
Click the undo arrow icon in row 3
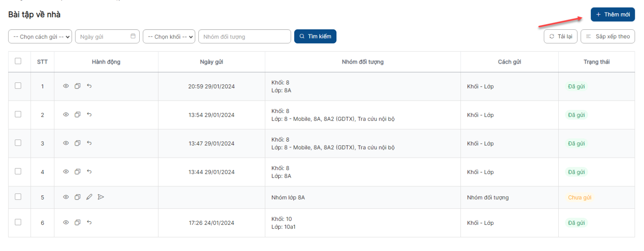click(x=89, y=143)
